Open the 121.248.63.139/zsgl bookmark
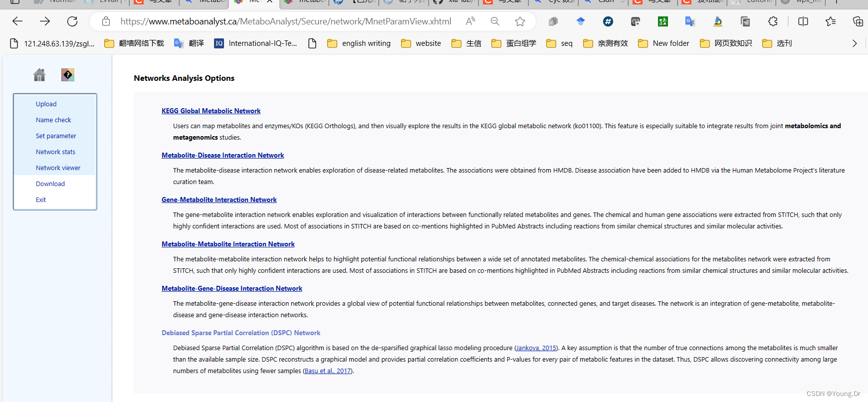Viewport: 868px width, 402px height. (52, 43)
